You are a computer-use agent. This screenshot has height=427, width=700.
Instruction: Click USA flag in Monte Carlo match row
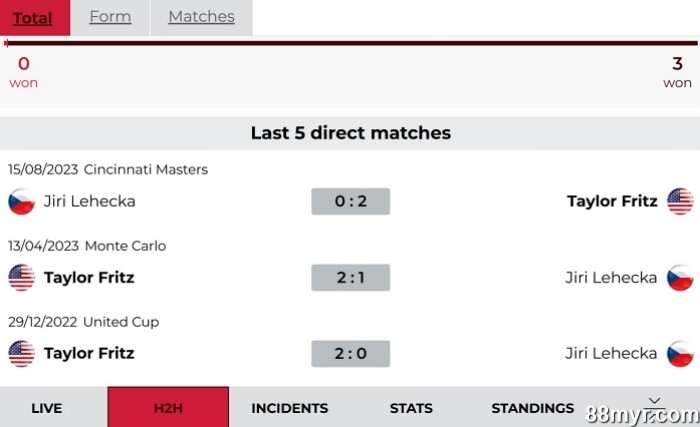coord(21,277)
